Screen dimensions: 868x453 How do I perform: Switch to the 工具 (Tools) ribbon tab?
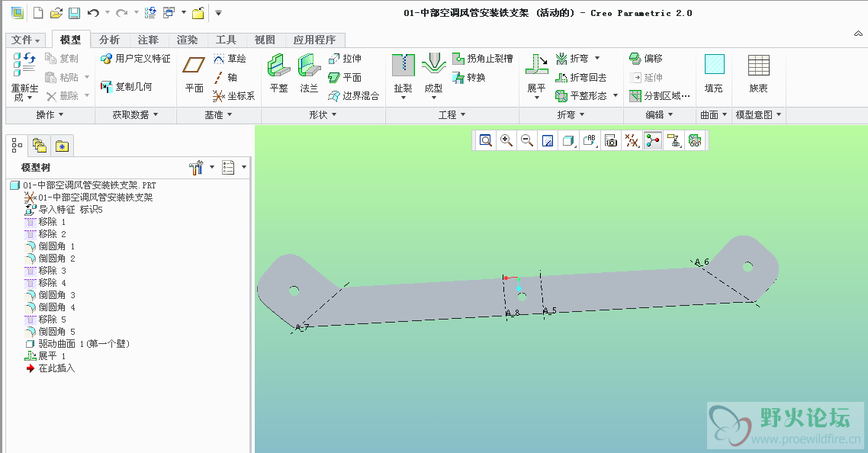tap(226, 40)
